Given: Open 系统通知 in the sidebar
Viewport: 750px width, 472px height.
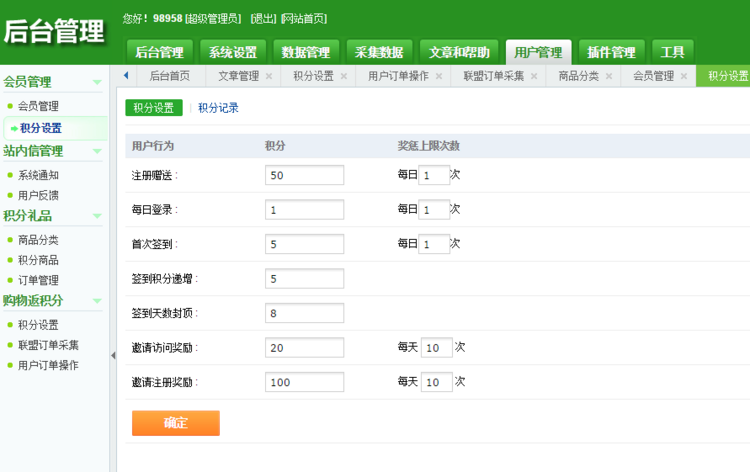Looking at the screenshot, I should tap(38, 175).
